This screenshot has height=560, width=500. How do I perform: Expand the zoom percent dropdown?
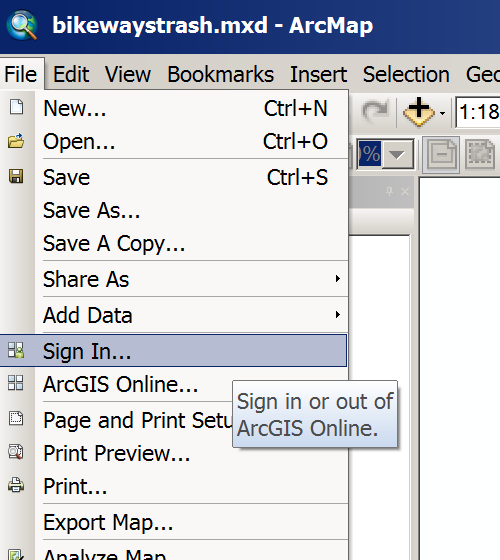(x=397, y=155)
